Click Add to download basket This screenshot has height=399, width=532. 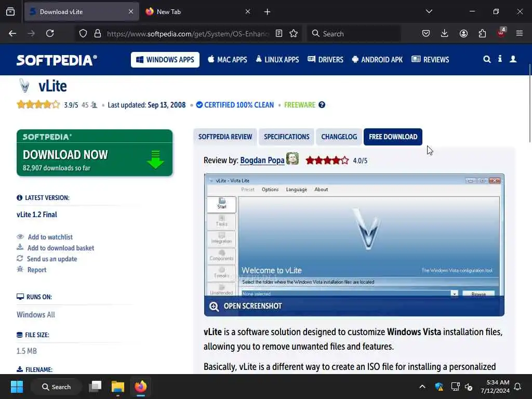(60, 248)
